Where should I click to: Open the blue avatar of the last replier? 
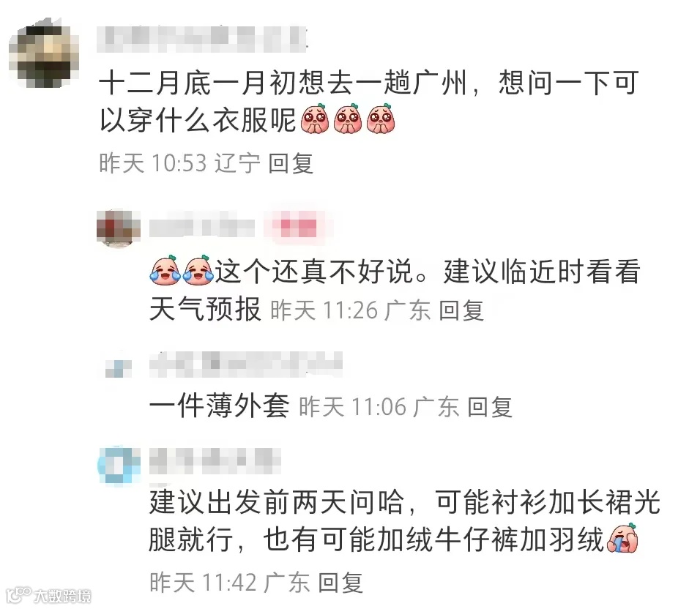pos(119,465)
